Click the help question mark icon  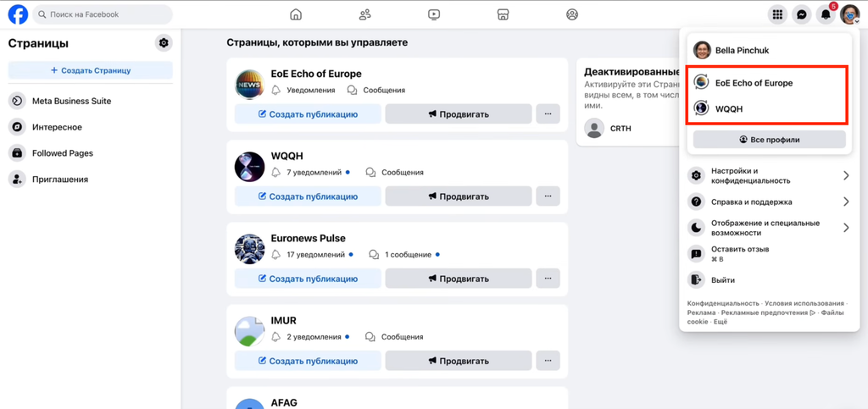[696, 202]
